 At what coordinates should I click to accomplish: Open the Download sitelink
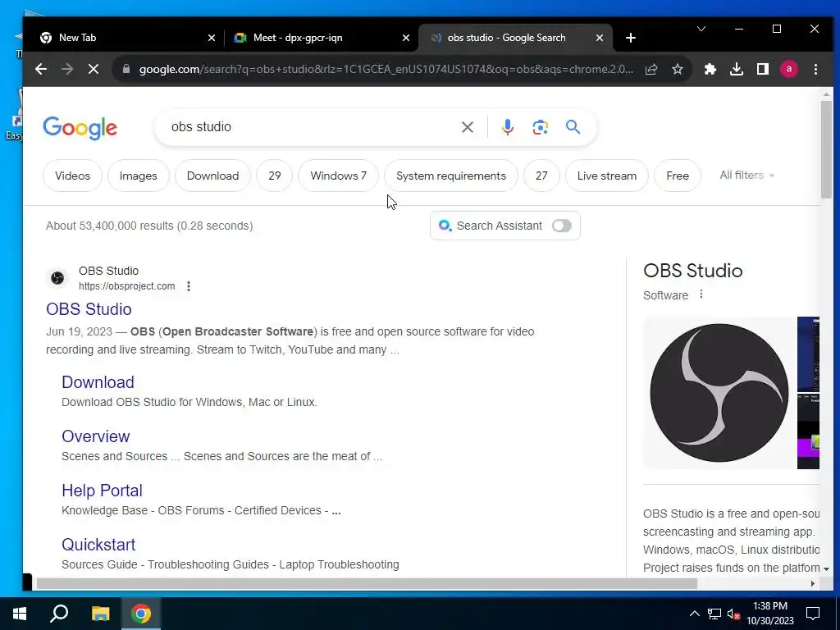(x=98, y=382)
